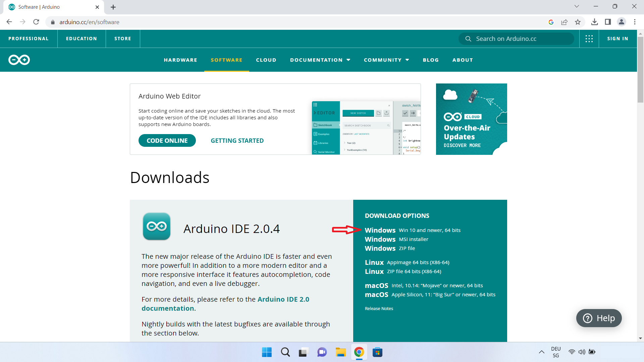Focus the Search on Arduino.cc field
Image resolution: width=644 pixels, height=362 pixels.
517,39
